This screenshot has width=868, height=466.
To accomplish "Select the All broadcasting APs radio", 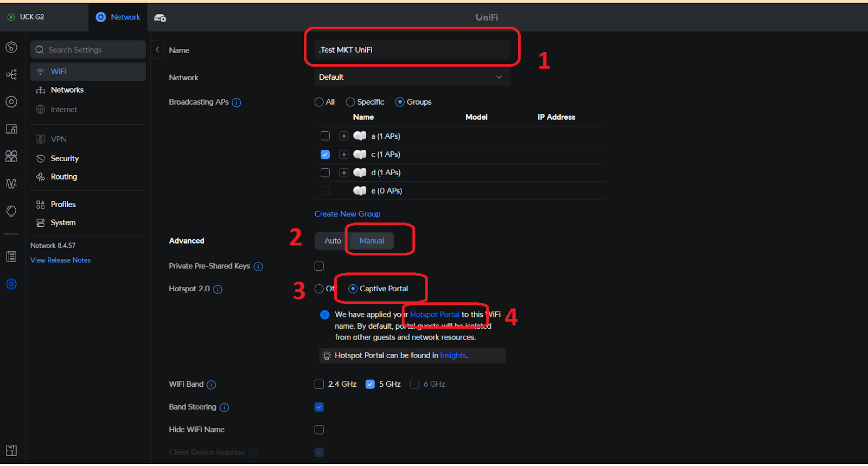I will pyautogui.click(x=319, y=102).
